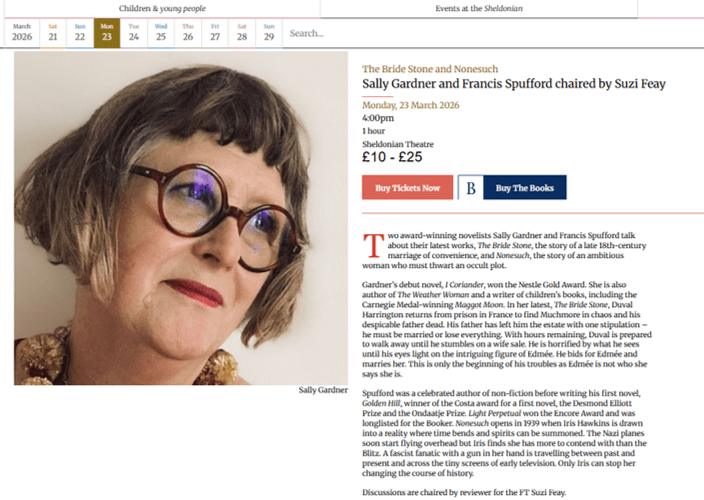Screen dimensions: 704x500
Task: Select Monday 23 date
Action: (106, 33)
